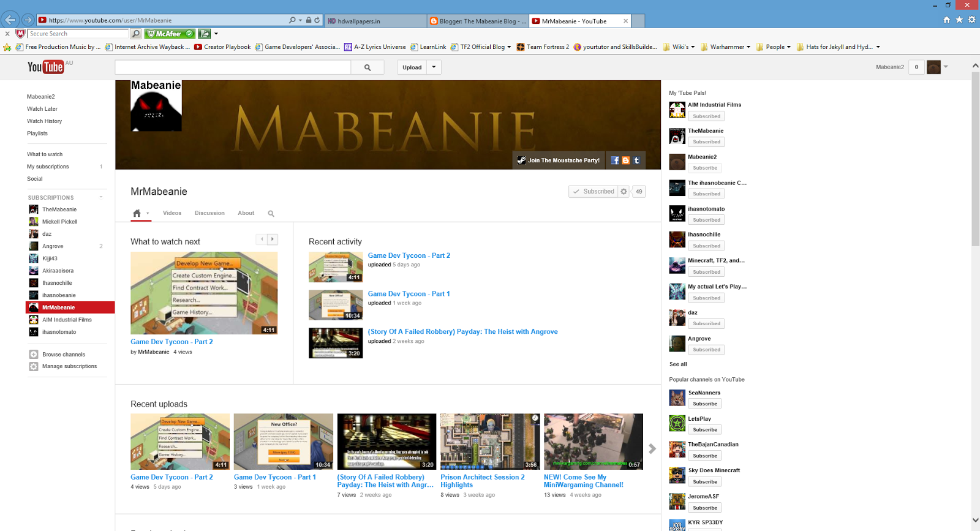Toggle the Subscribed button for MrMabeanie

point(593,192)
